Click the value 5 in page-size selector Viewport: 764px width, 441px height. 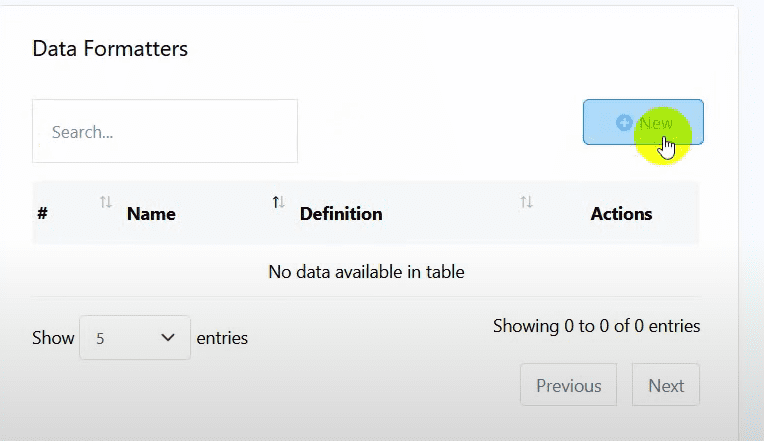(x=101, y=339)
